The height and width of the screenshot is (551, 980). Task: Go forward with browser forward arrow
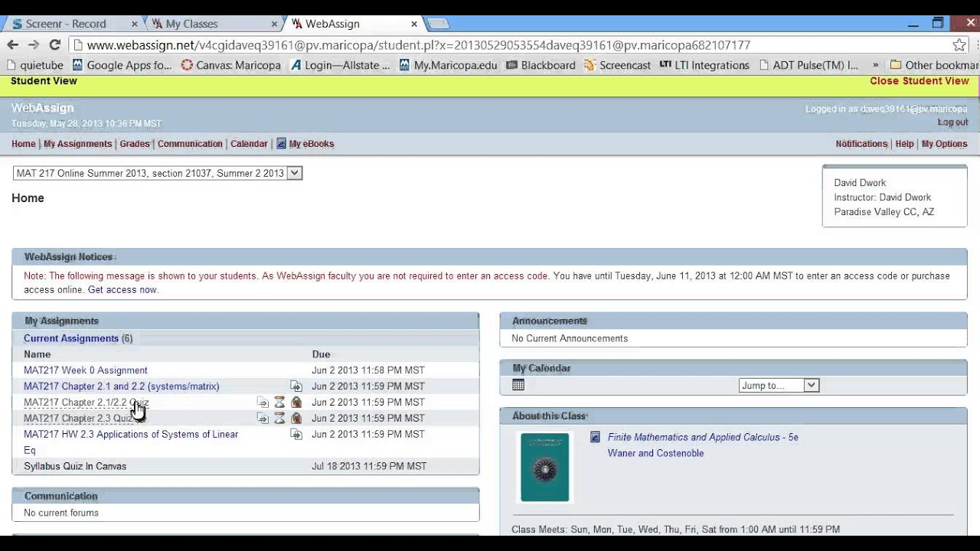(33, 45)
